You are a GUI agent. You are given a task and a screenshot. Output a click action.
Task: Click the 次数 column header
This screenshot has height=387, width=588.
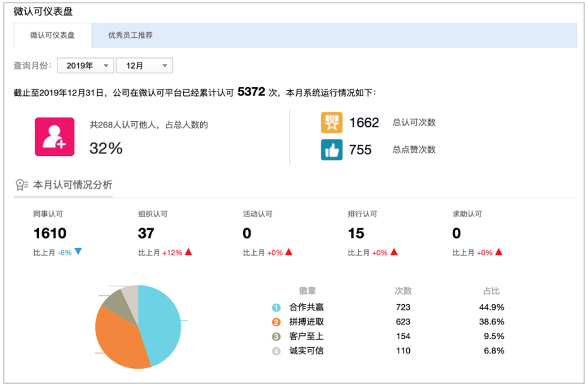point(403,290)
